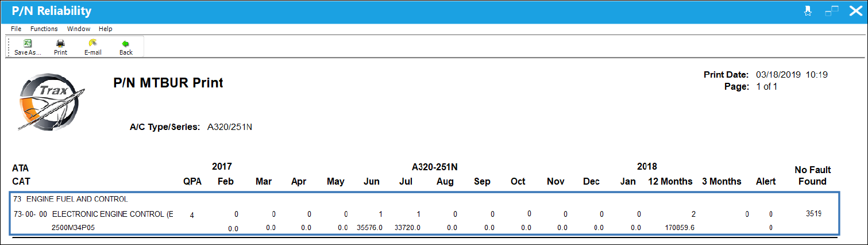The height and width of the screenshot is (245, 868).
Task: Click the P/N MTBUR Print heading
Action: [x=169, y=83]
